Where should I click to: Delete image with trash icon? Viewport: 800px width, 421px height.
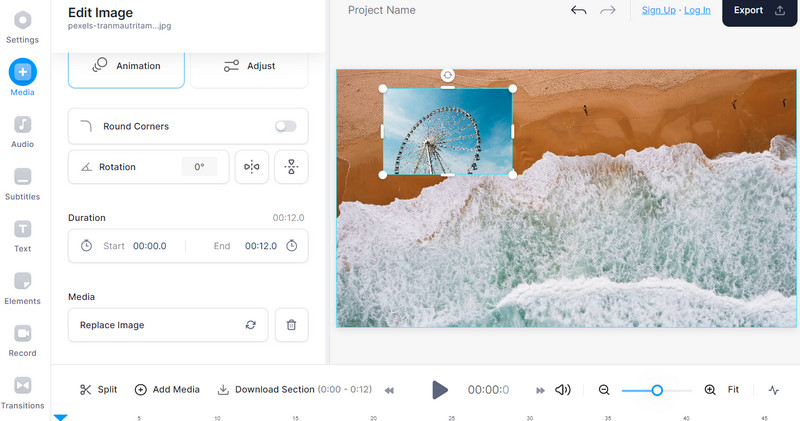click(291, 325)
